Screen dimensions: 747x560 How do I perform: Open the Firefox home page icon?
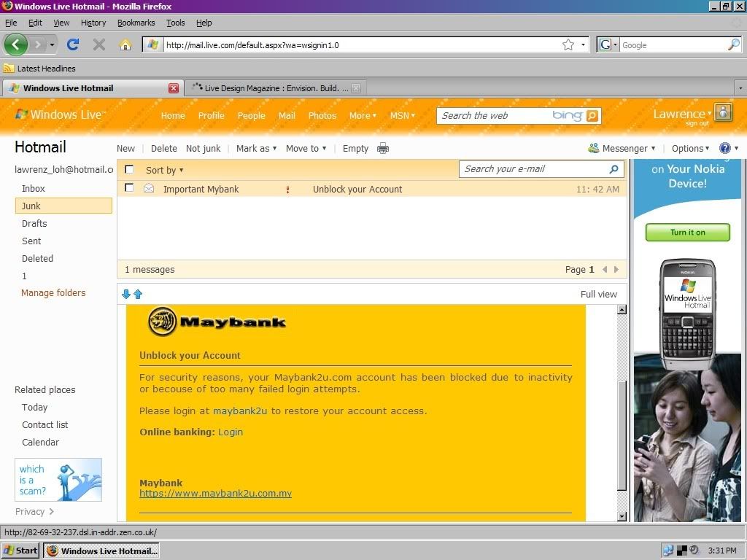tap(125, 44)
